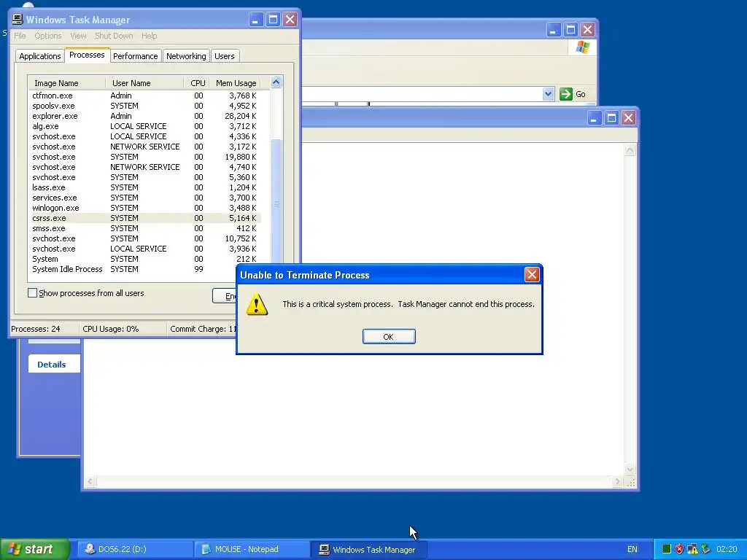
Task: Click Windows Task Manager taskbar button
Action: click(368, 549)
